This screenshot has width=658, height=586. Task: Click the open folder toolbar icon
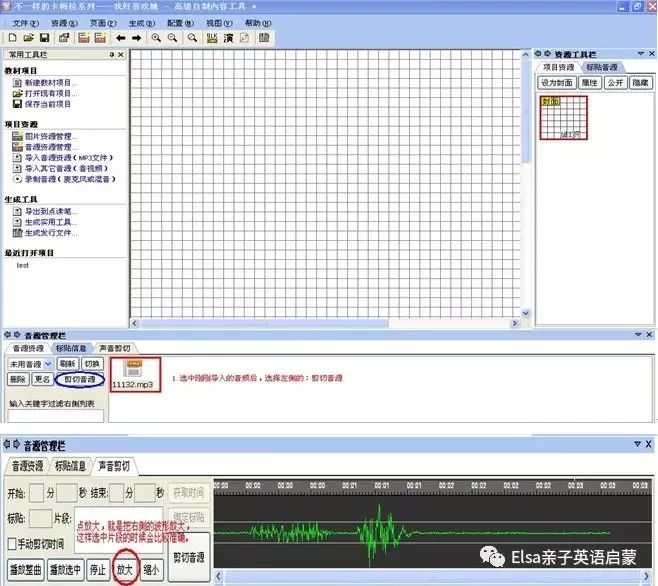[x=29, y=38]
